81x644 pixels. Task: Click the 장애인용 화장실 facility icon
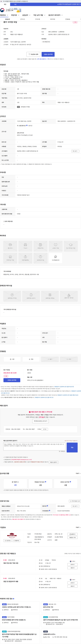coord(50,296)
